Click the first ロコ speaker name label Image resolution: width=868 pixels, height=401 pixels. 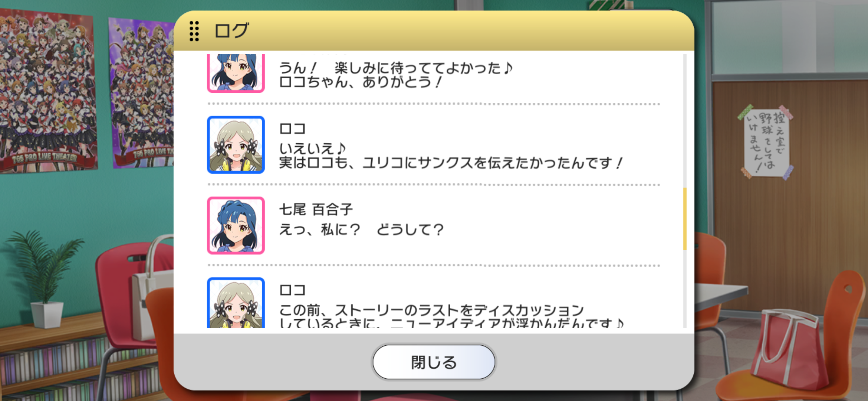(x=292, y=129)
